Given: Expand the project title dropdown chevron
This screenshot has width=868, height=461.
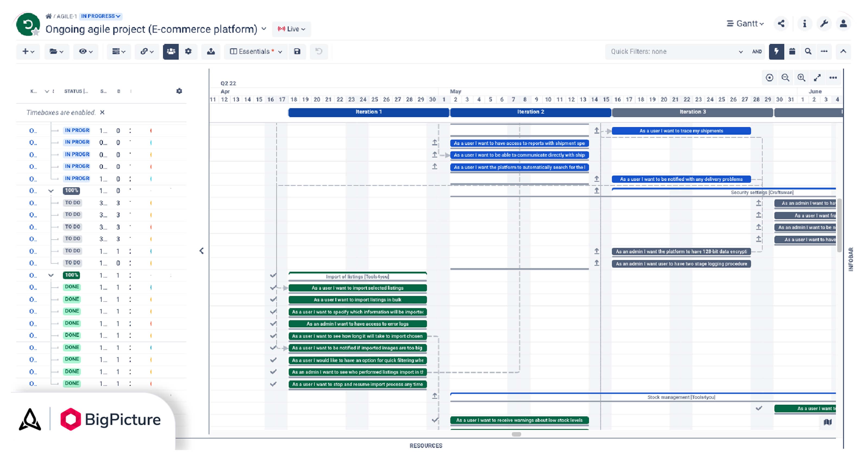Looking at the screenshot, I should 264,29.
